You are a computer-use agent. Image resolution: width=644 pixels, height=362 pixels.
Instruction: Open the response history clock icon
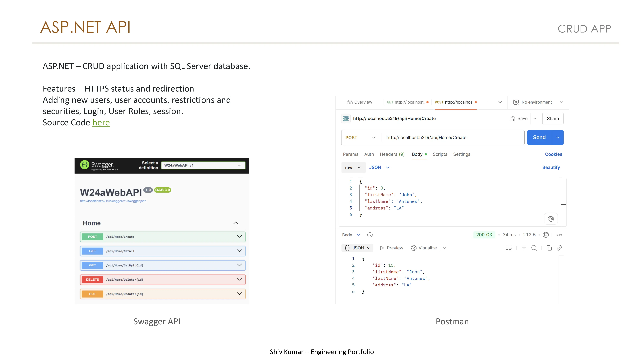tap(370, 235)
